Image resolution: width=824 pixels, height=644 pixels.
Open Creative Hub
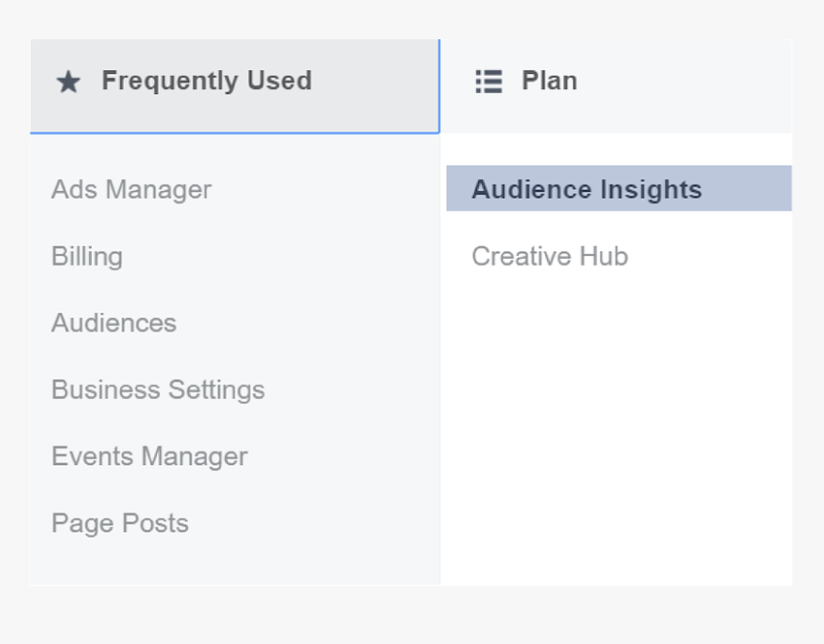click(x=550, y=257)
